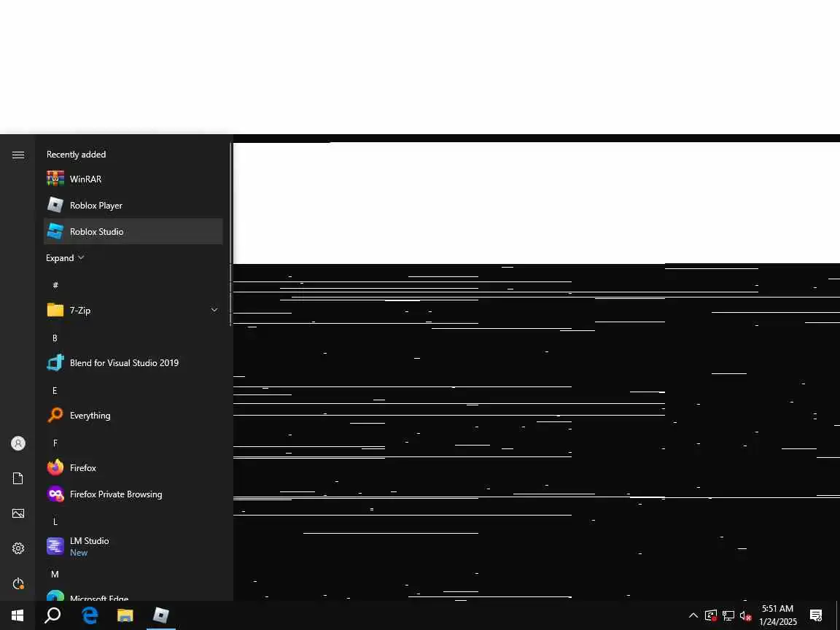Click the Start menu hamburger expand icon
The height and width of the screenshot is (630, 840).
point(17,155)
